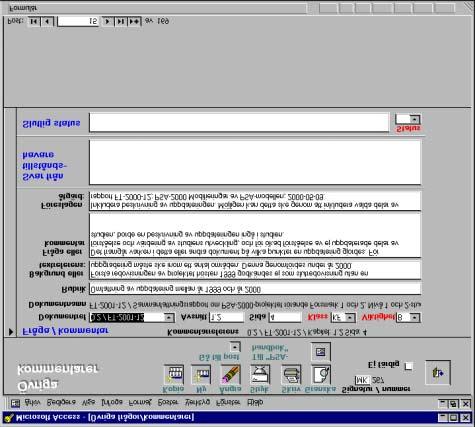Click the Sida input field
This screenshot has width=475, height=427.
(x=285, y=317)
